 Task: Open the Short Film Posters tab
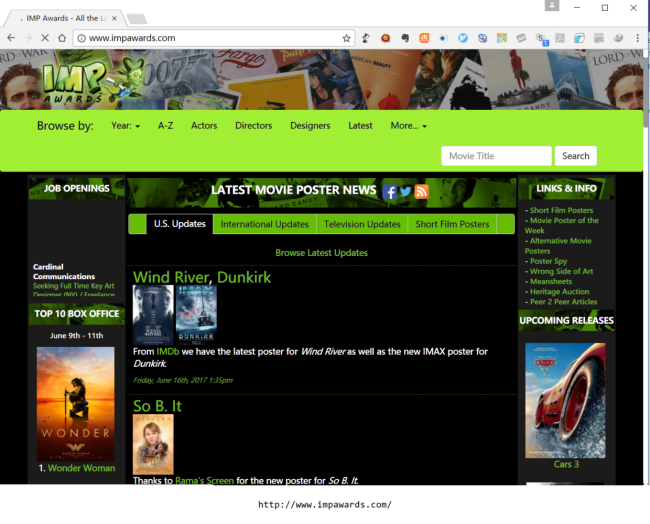point(452,224)
